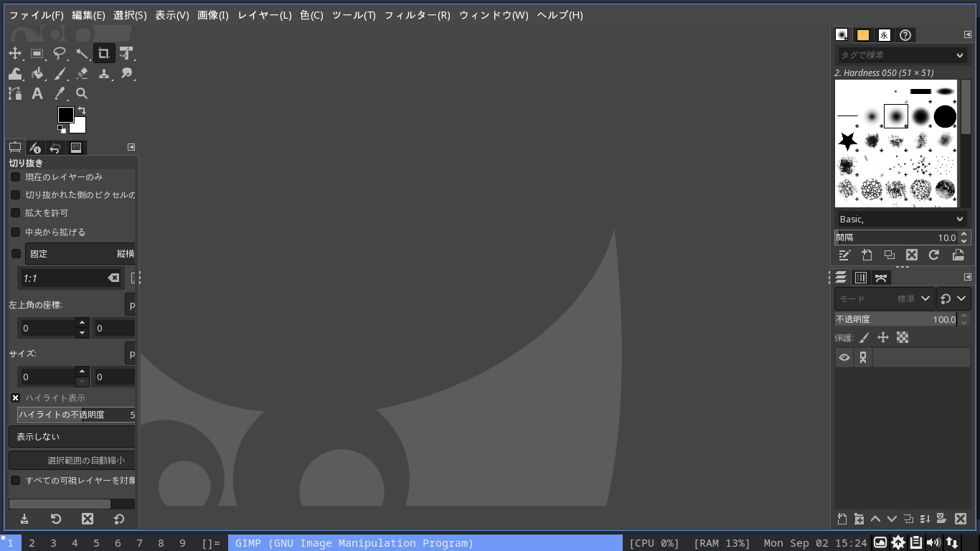Switch to the Patterns tab
980x551 pixels.
tap(863, 35)
